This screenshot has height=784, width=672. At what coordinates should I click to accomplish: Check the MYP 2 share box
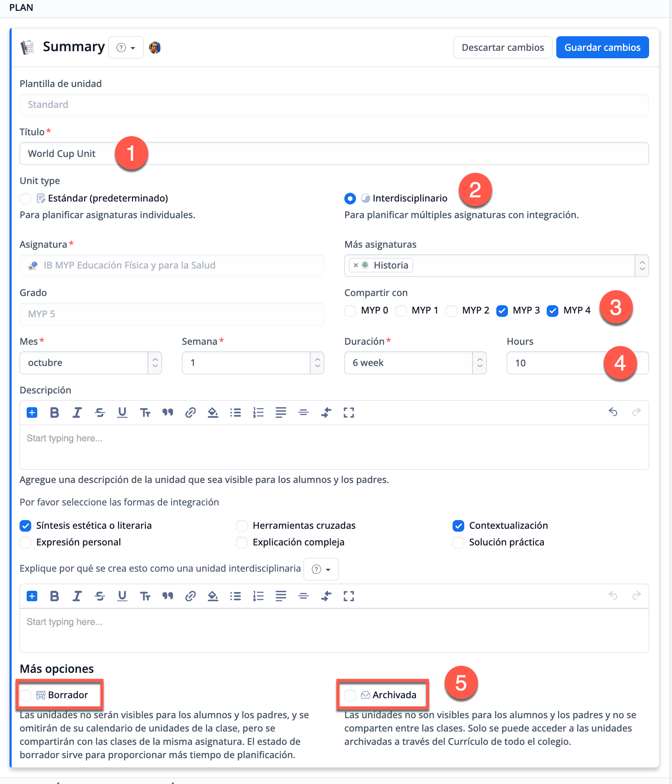(x=451, y=311)
